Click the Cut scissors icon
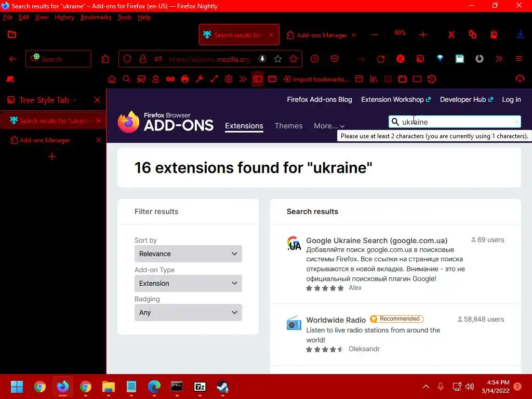This screenshot has height=399, width=532. (x=451, y=35)
